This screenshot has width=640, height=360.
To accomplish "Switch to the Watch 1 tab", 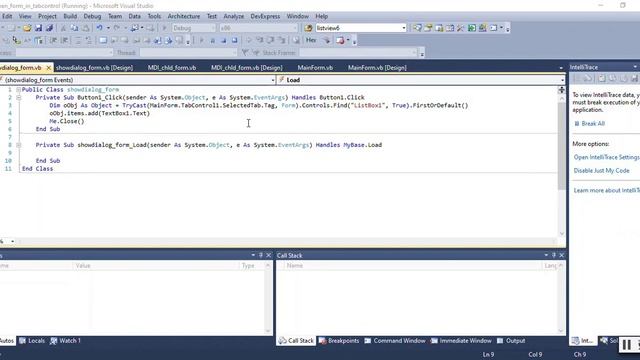I will (x=65, y=341).
